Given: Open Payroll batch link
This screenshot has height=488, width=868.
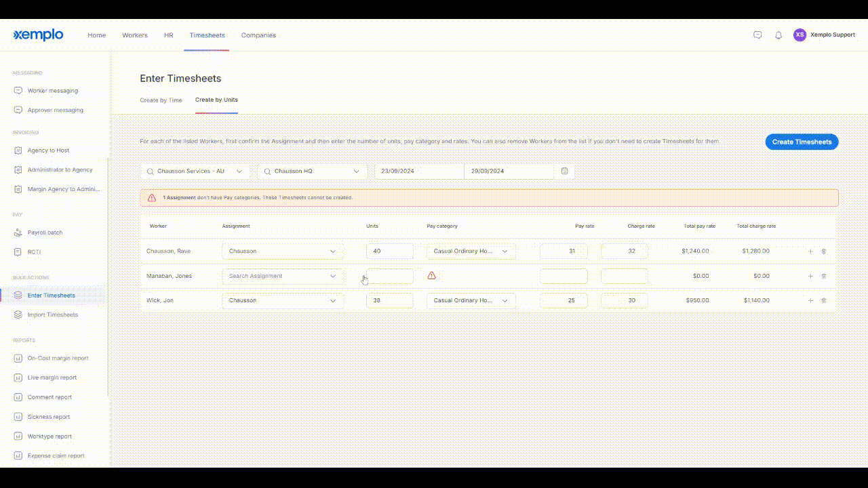Looking at the screenshot, I should pyautogui.click(x=45, y=232).
